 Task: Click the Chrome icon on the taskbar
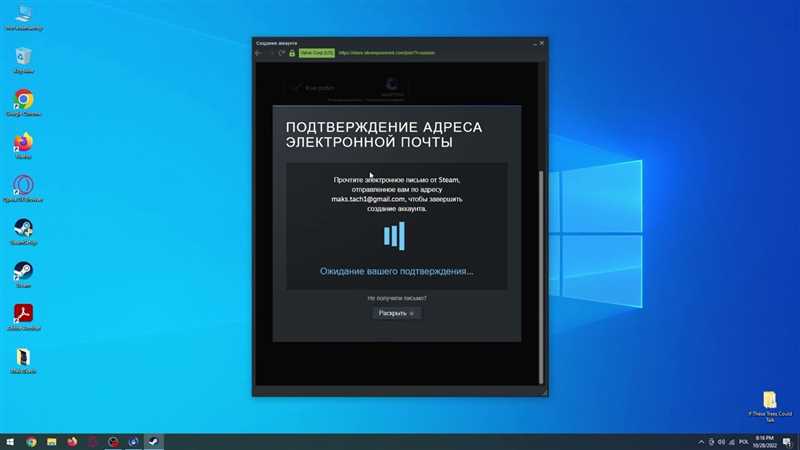click(x=31, y=442)
